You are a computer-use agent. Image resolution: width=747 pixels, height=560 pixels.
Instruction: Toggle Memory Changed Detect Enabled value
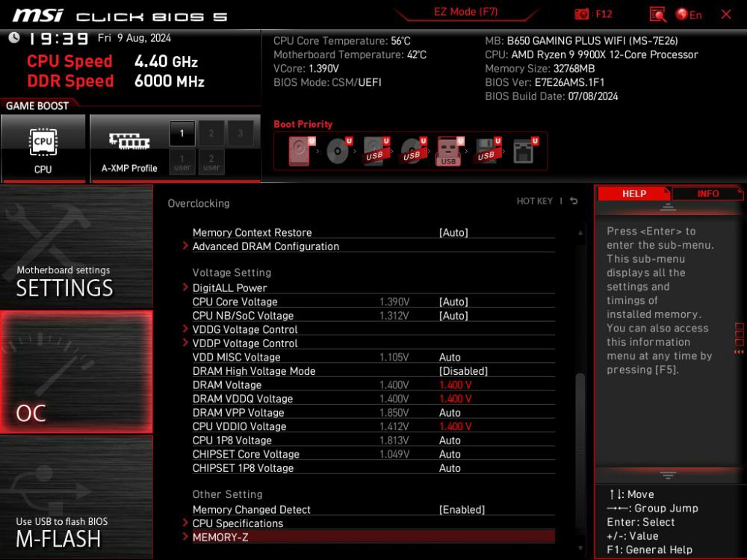[462, 509]
